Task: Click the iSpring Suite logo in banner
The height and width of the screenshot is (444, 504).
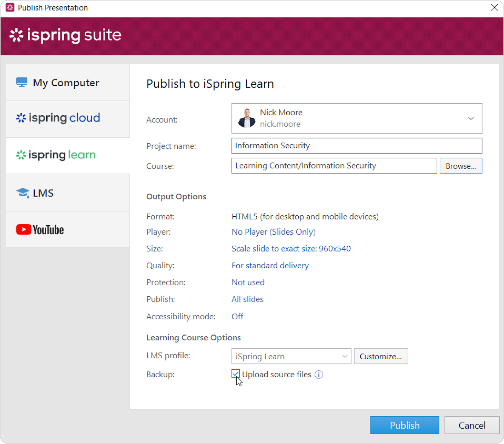Action: pos(66,35)
